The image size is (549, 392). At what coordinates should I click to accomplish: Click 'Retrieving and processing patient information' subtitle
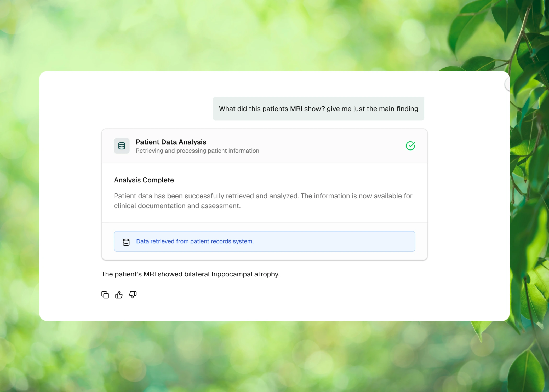click(x=197, y=151)
